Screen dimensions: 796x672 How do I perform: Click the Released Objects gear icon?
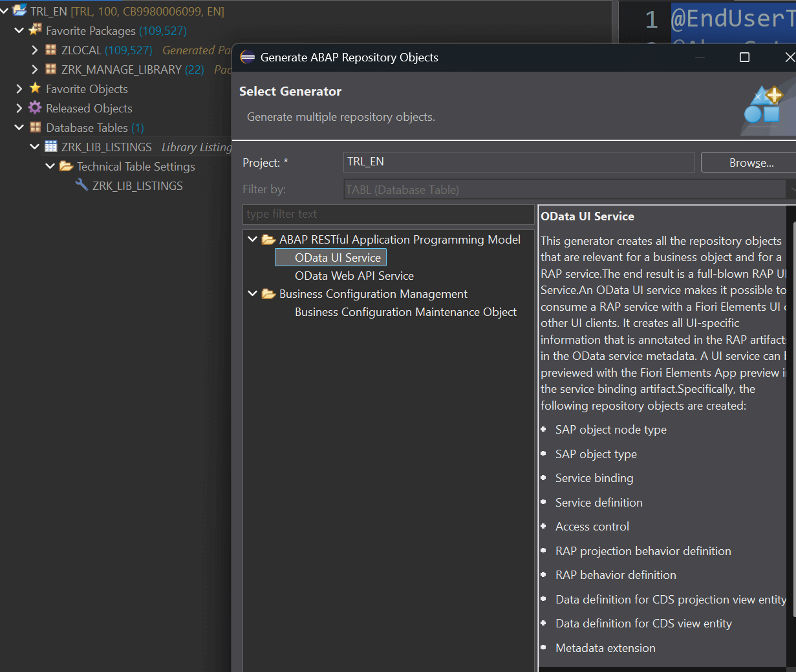click(35, 108)
